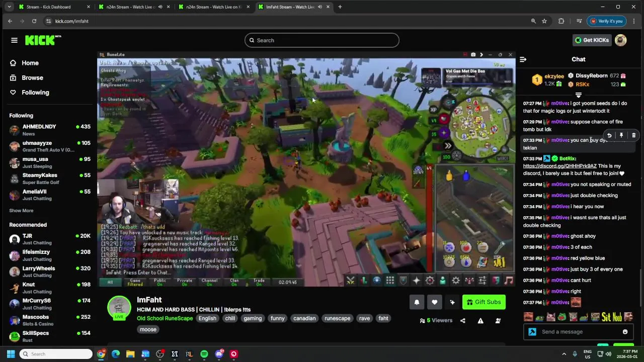
Task: Mute the ImFaht Stream tab audio
Action: (319, 7)
